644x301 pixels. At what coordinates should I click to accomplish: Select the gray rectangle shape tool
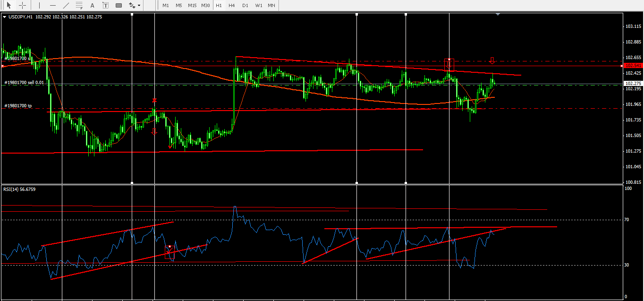pyautogui.click(x=119, y=5)
